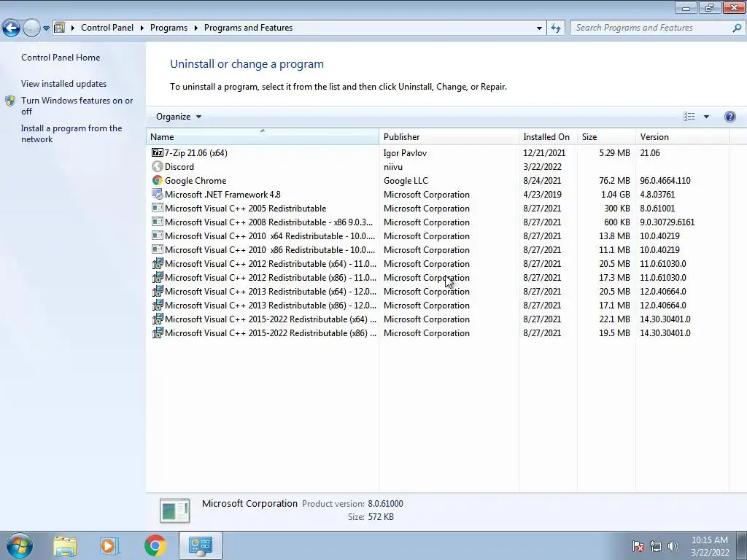Click the Action Center flag tray icon
This screenshot has width=747, height=560.
point(638,545)
